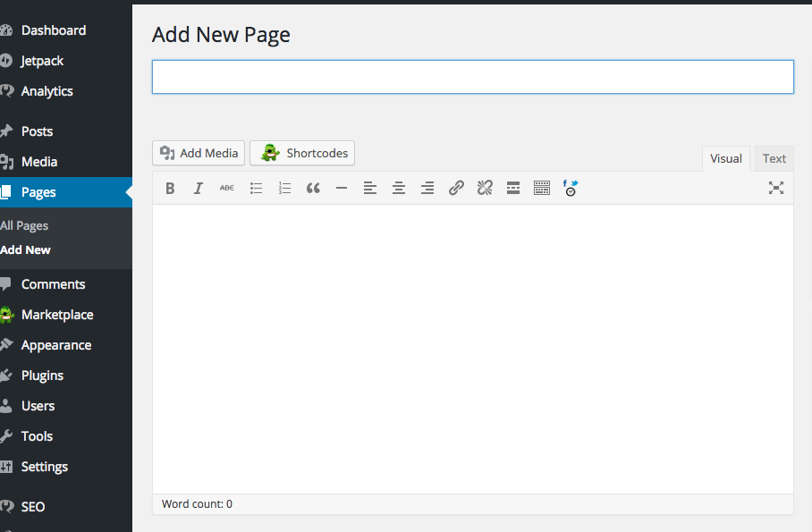Switch to the Visual editor tab
This screenshot has width=812, height=532.
(726, 158)
